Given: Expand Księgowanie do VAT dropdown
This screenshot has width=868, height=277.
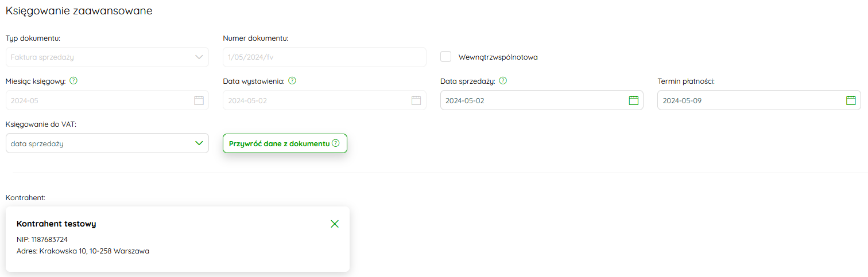Looking at the screenshot, I should [x=199, y=143].
